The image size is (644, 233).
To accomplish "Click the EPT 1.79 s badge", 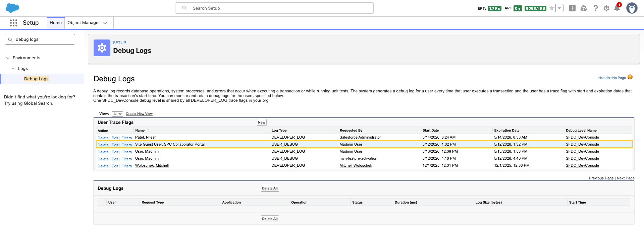I will 495,8.
